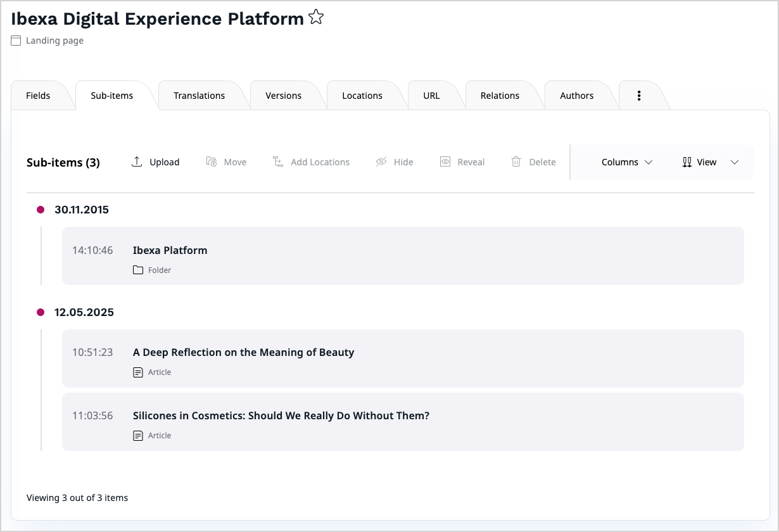Click the Landing page icon below the title
This screenshot has width=779, height=532.
tap(15, 40)
